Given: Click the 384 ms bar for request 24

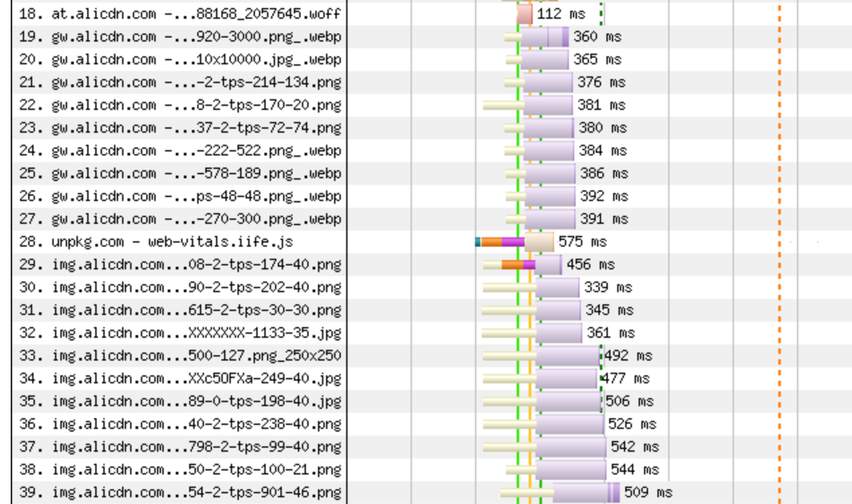Looking at the screenshot, I should (x=540, y=150).
